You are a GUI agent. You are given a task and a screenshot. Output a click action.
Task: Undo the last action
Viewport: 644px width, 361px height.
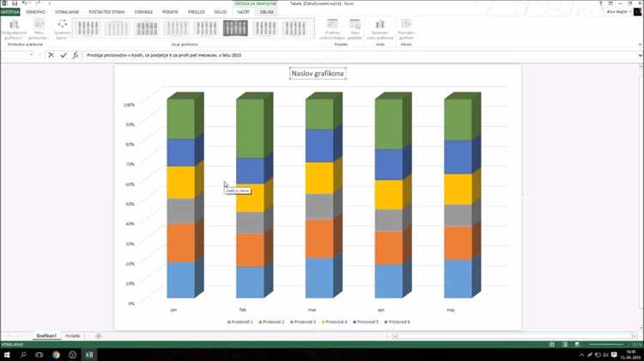[x=25, y=3]
